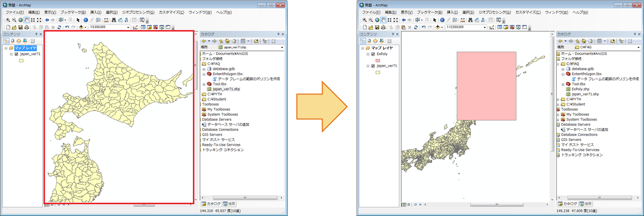644x216 pixels.
Task: Click the pink ExPoly symbol swatch in right Contents
Action: tap(377, 60)
